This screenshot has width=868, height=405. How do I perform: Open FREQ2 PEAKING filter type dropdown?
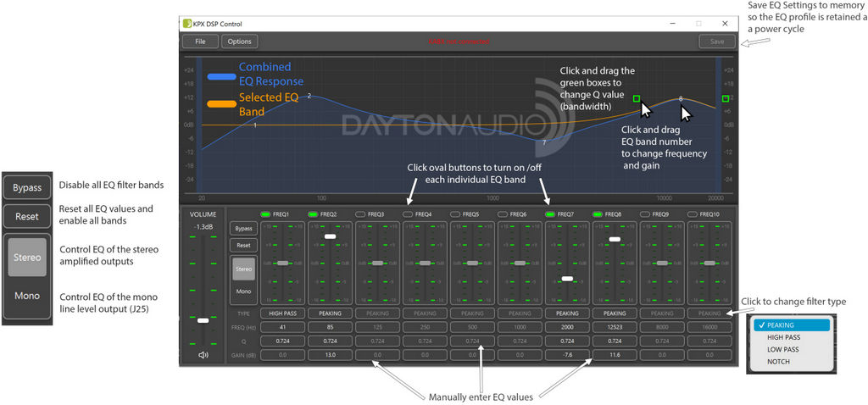point(331,313)
